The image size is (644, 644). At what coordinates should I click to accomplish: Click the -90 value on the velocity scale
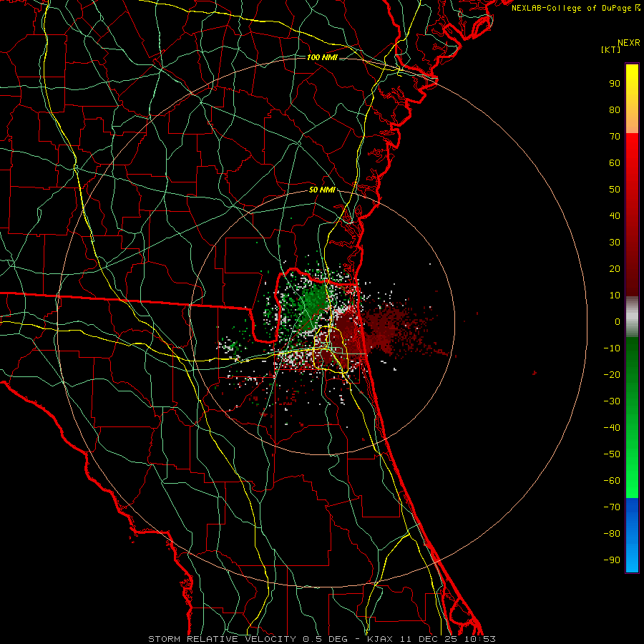coord(612,560)
